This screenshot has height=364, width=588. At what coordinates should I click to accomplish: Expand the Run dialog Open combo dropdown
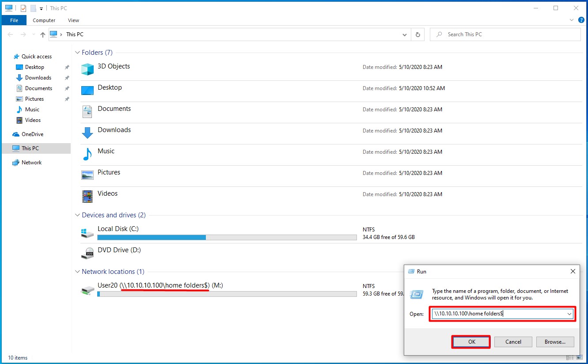[x=569, y=314]
